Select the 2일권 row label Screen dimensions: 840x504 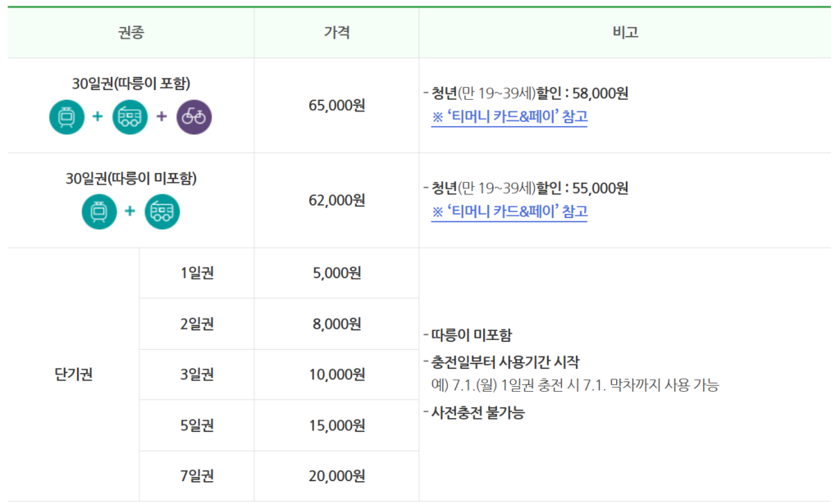tap(197, 324)
